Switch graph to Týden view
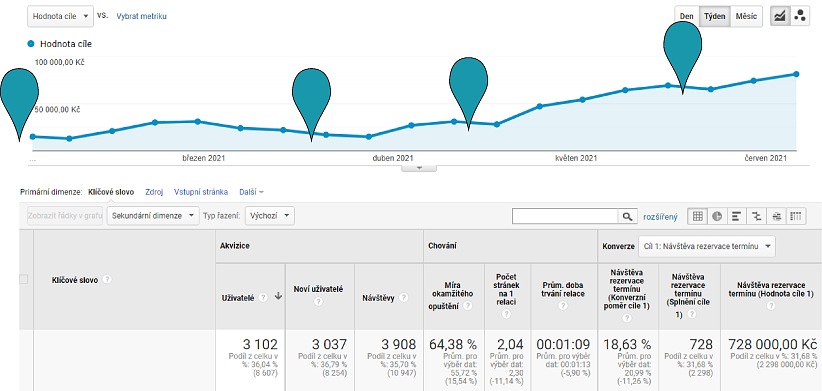This screenshot has width=822, height=391. point(715,16)
